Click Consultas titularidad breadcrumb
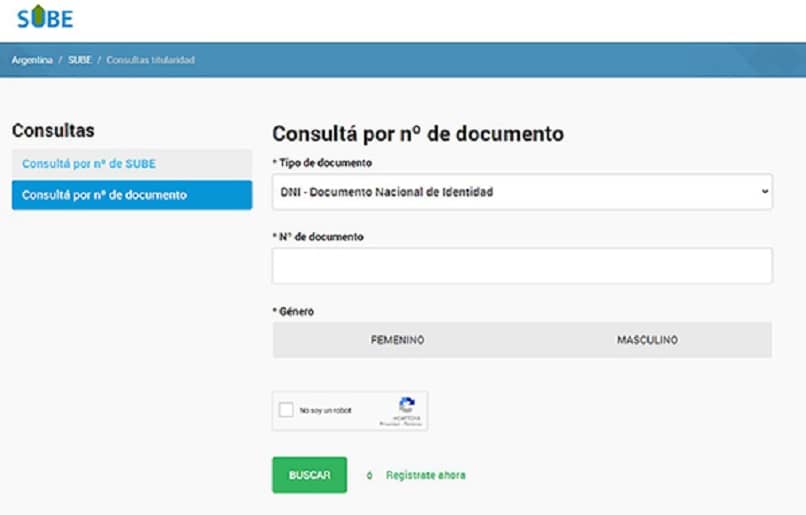 coord(151,60)
